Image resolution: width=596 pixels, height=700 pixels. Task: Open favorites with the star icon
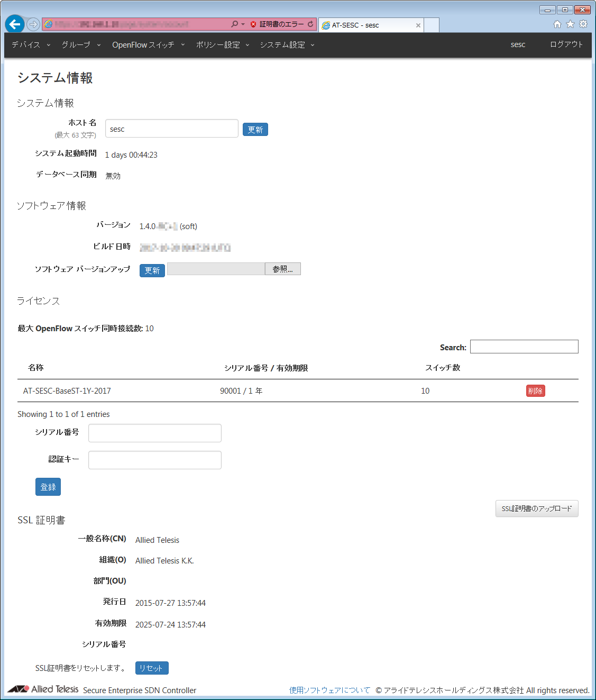point(570,24)
